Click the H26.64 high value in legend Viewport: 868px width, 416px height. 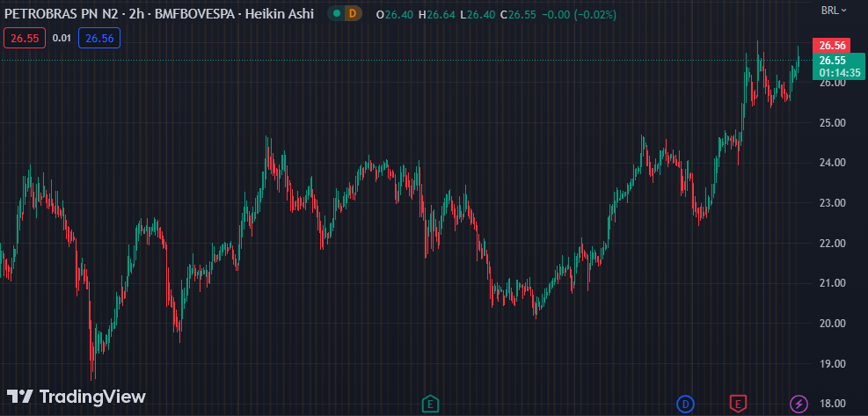pos(437,15)
